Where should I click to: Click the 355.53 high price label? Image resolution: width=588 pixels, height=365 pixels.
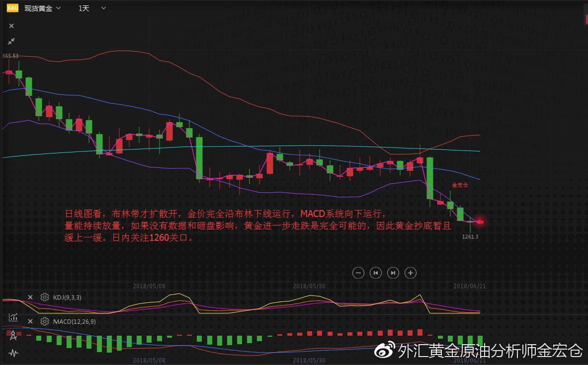tap(10, 56)
